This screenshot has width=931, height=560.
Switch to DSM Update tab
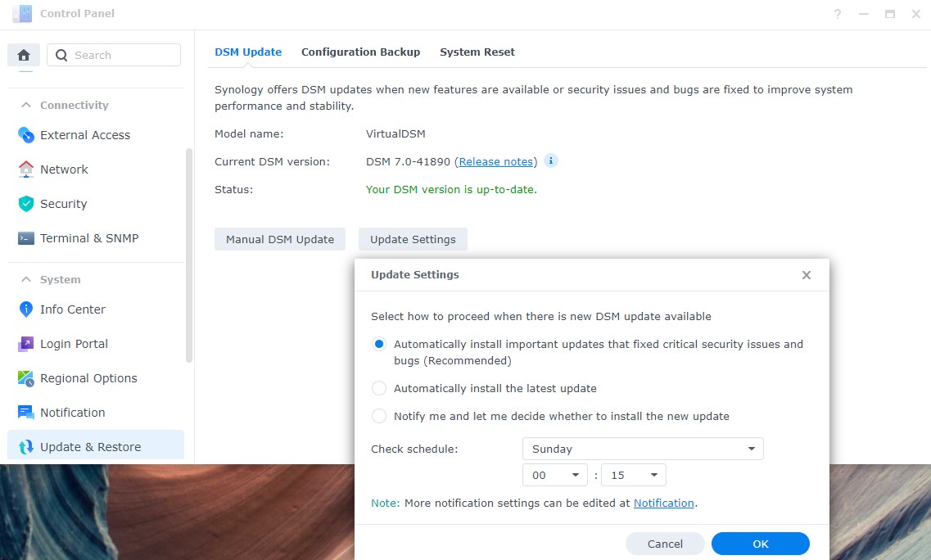248,52
